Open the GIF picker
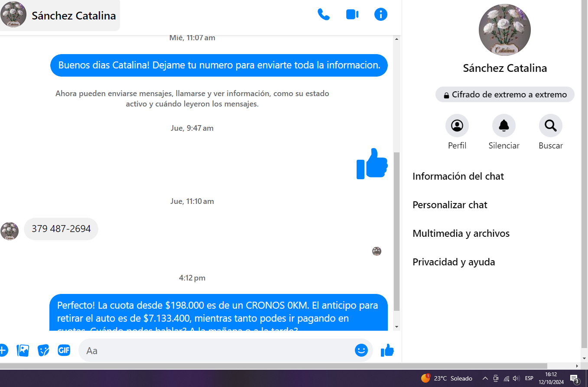 click(x=64, y=350)
